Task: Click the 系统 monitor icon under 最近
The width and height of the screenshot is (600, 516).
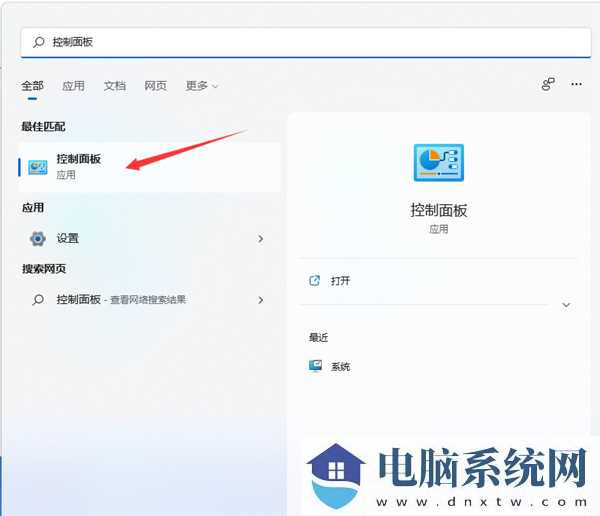Action: 315,366
